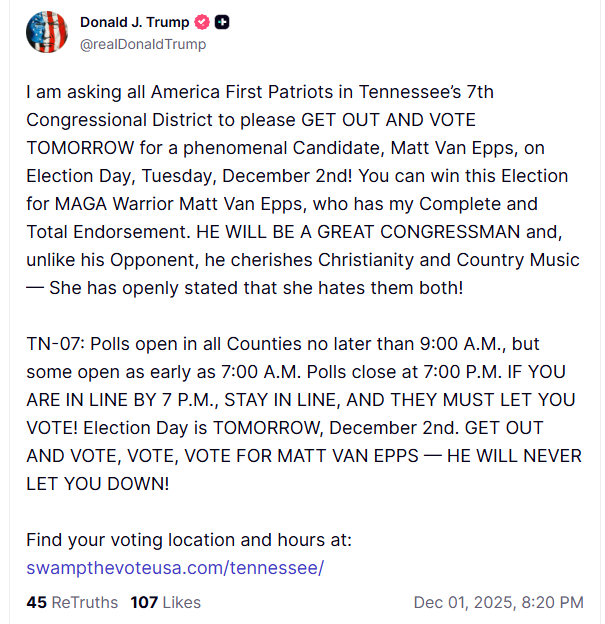
Task: Click the number 45 in ReTruths count
Action: point(37,602)
